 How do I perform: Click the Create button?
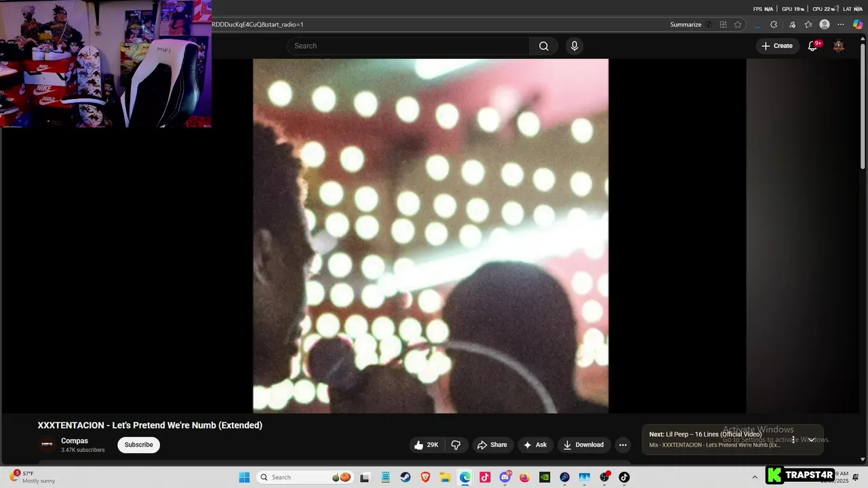(x=777, y=46)
